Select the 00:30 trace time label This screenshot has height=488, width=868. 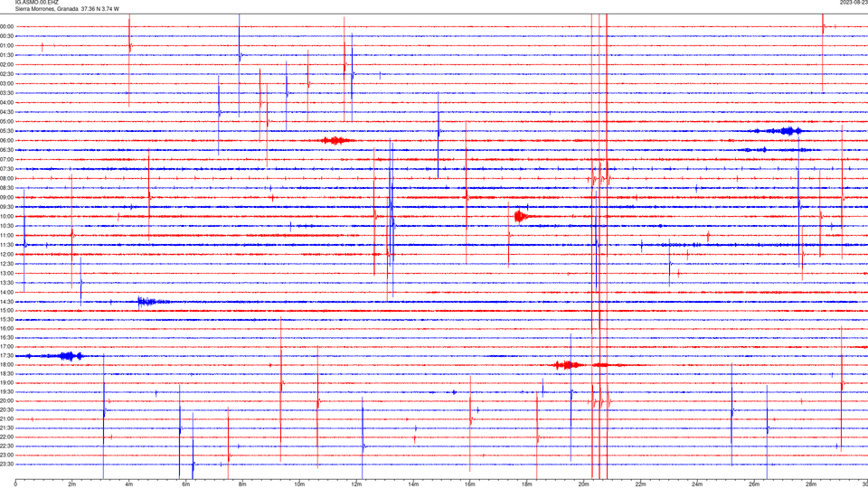7,36
